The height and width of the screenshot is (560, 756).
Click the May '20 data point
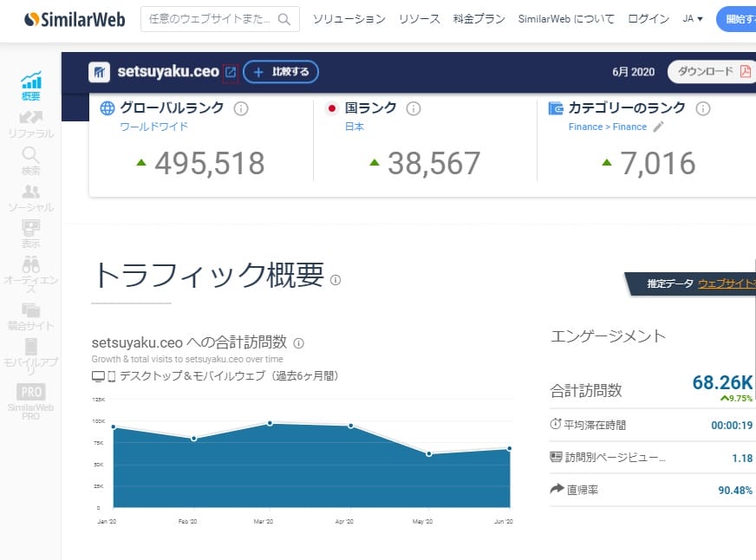coord(429,454)
